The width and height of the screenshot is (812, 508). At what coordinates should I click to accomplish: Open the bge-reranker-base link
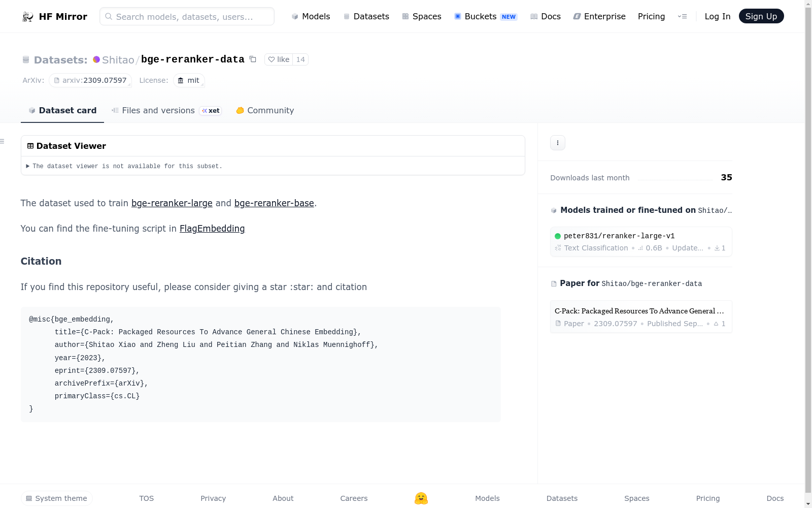274,203
